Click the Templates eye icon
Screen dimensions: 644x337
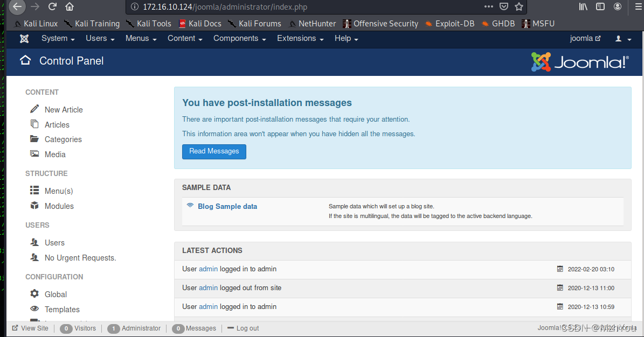point(34,308)
